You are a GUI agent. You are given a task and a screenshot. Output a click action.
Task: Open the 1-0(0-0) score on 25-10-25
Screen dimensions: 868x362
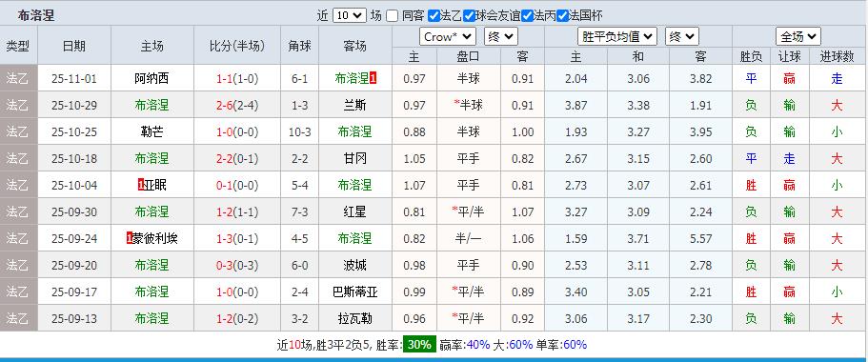point(237,131)
